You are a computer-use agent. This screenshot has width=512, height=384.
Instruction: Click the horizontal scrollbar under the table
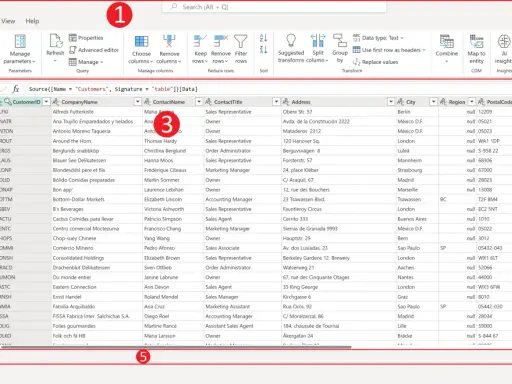click(176, 347)
